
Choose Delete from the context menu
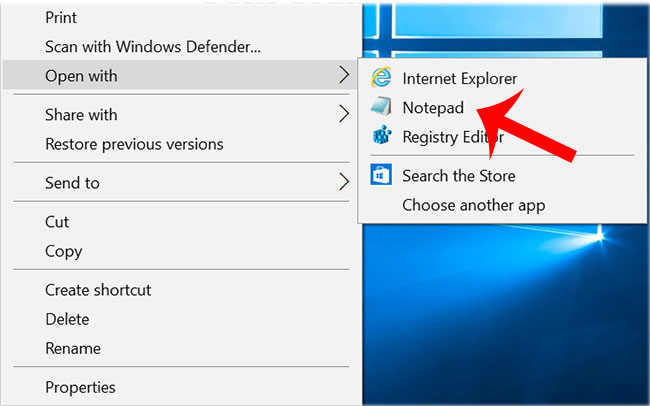tap(67, 319)
